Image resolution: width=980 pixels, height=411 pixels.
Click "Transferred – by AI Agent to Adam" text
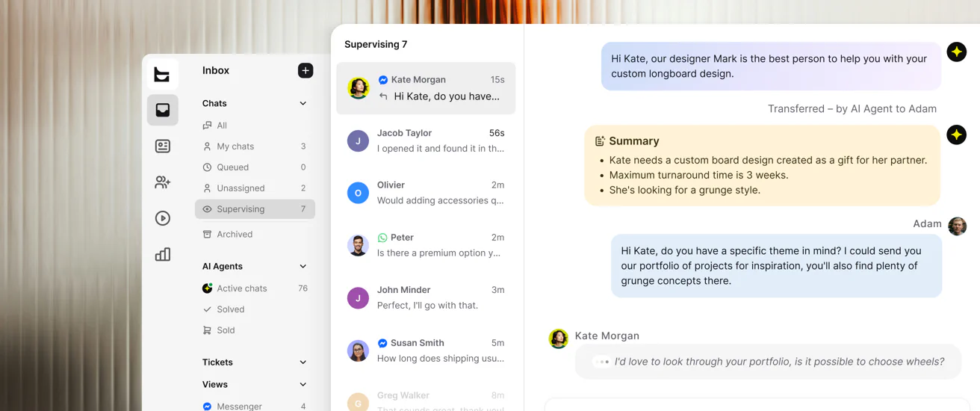[852, 109]
